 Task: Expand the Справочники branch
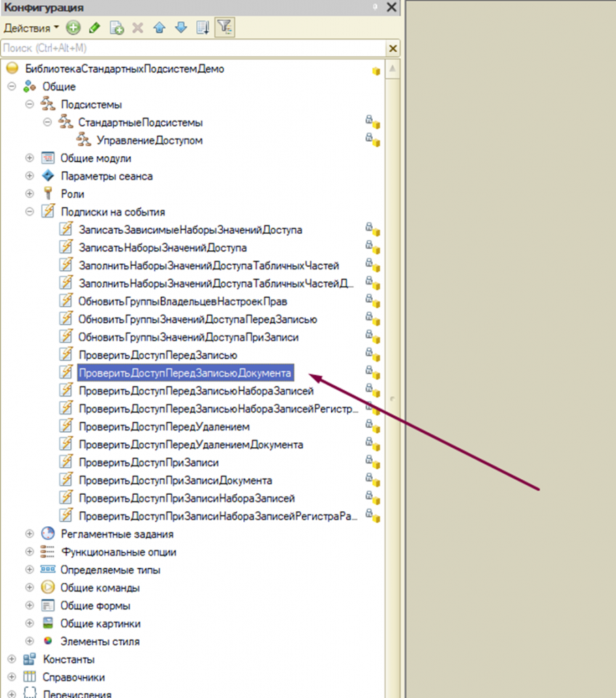12,677
